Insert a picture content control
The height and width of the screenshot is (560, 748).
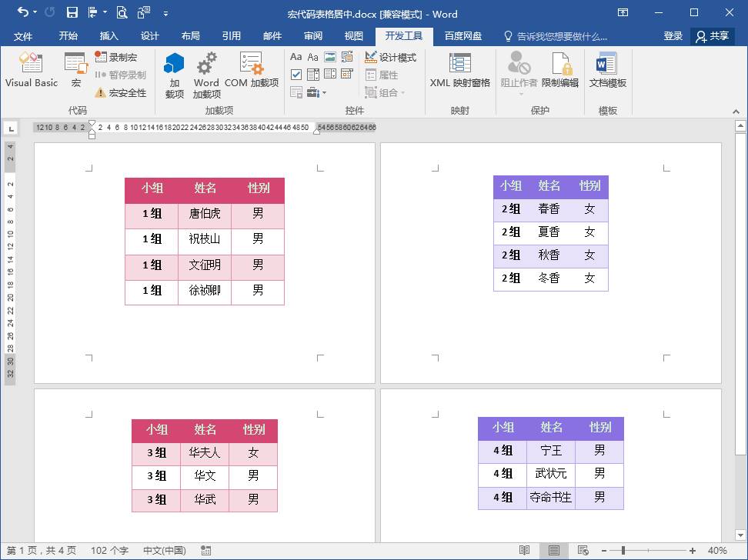[330, 57]
